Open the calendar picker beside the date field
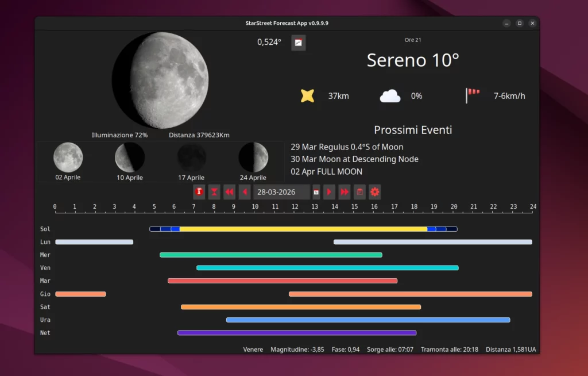Image resolution: width=588 pixels, height=376 pixels. coord(315,191)
